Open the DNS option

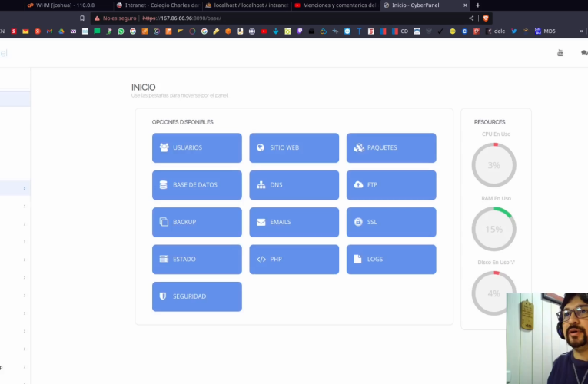point(294,184)
